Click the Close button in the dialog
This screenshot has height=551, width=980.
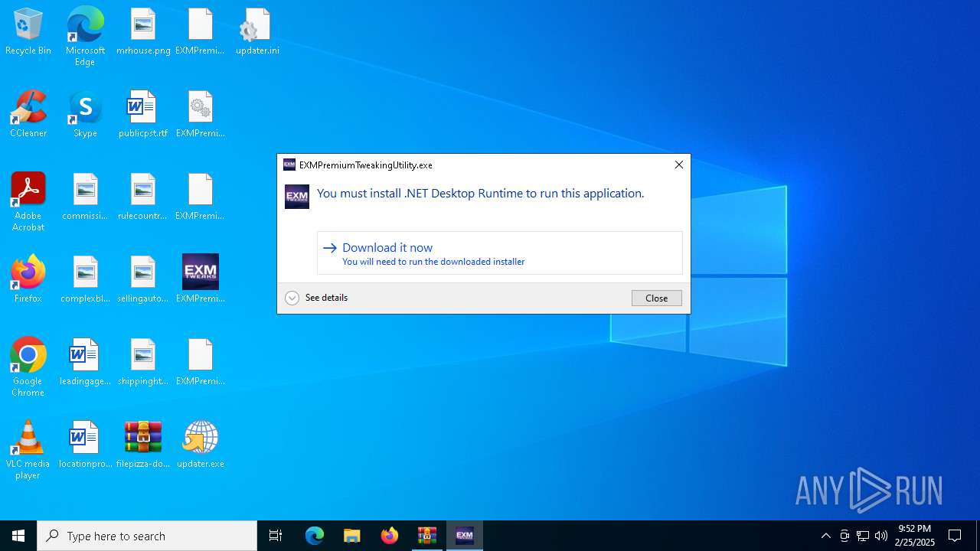(x=657, y=298)
